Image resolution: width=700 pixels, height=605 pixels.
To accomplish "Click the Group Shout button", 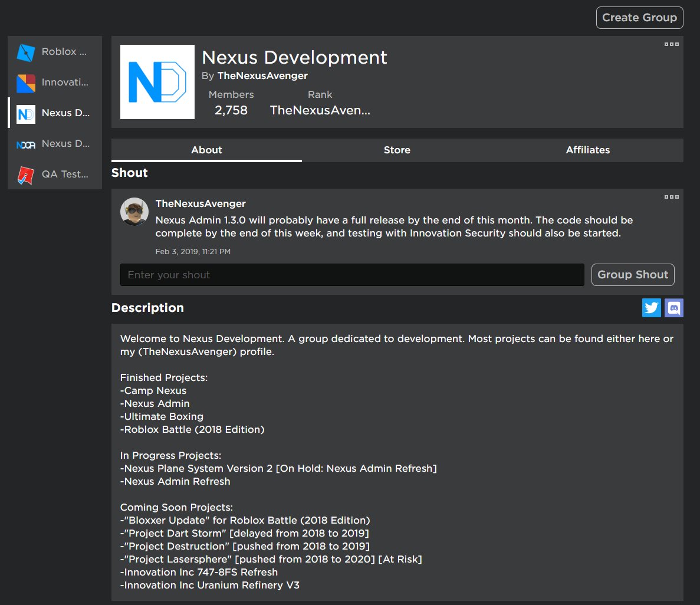I will (x=633, y=275).
